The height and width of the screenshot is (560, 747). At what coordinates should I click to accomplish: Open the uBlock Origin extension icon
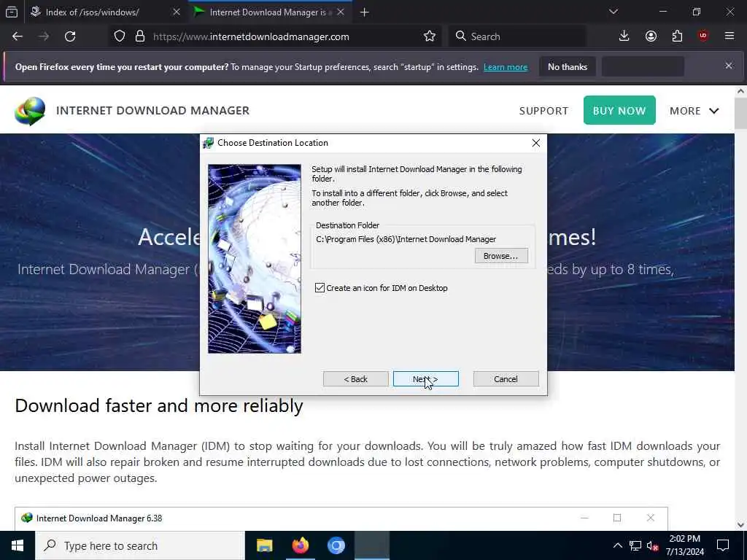(x=703, y=36)
